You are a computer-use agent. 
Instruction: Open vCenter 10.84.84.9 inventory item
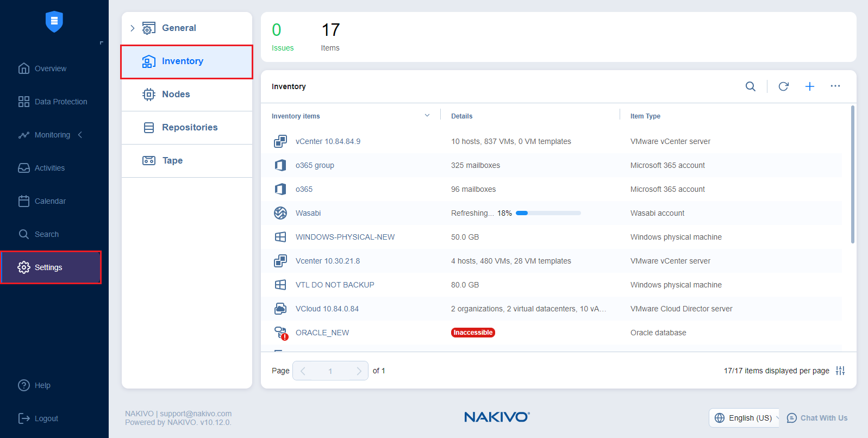(x=328, y=141)
